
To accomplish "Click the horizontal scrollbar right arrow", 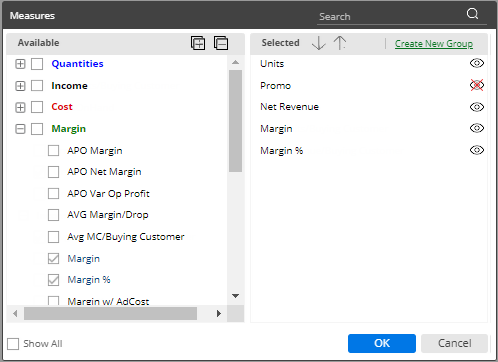I will 219,314.
